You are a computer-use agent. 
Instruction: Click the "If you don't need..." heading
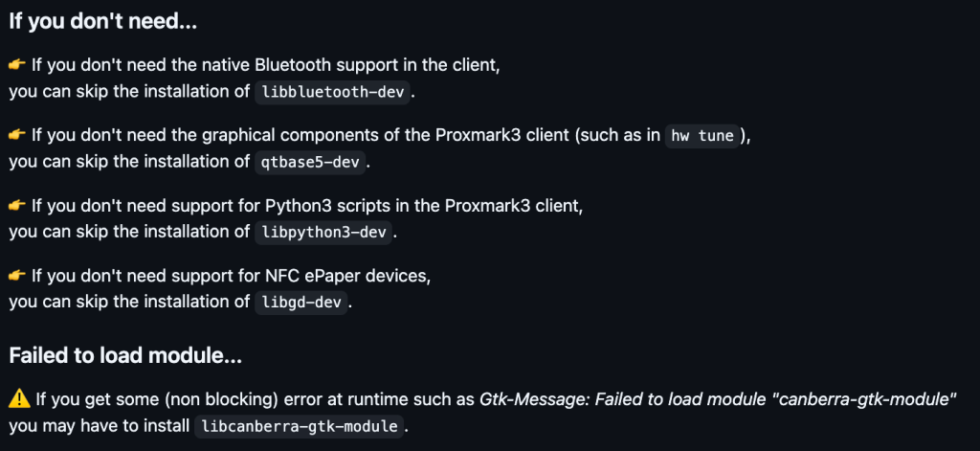click(x=102, y=20)
